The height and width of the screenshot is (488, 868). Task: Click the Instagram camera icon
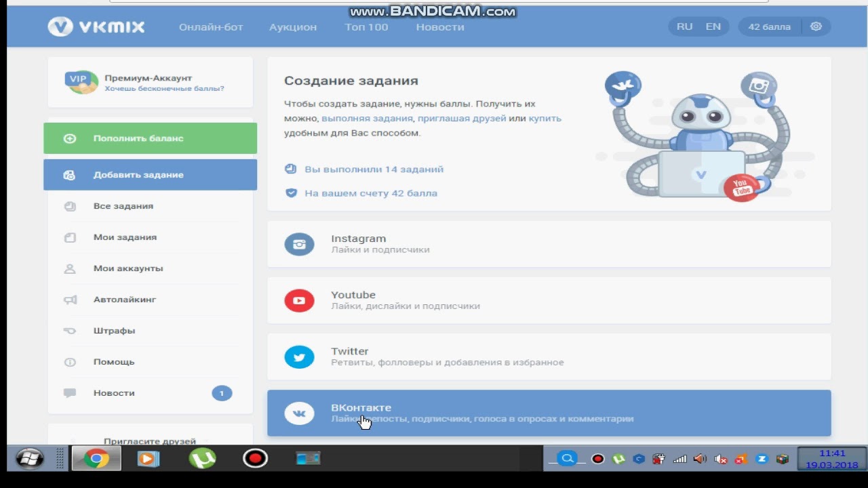[299, 244]
